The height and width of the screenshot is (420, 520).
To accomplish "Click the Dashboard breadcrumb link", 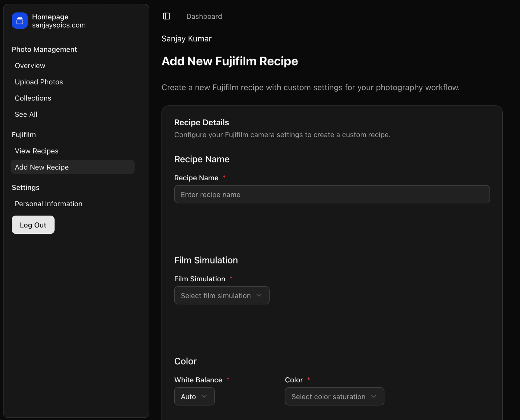I will [204, 17].
